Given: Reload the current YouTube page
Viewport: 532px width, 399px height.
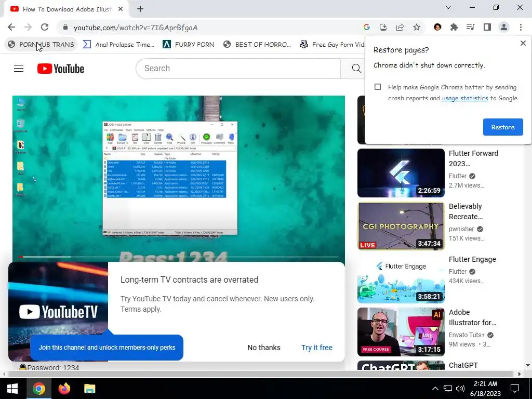Looking at the screenshot, I should [x=45, y=27].
